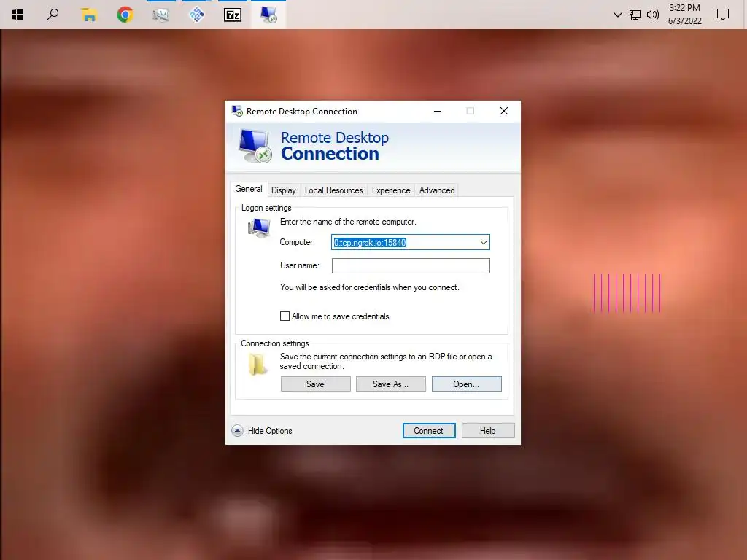
Task: Click the large Remote Desktop banner icon
Action: pos(255,146)
